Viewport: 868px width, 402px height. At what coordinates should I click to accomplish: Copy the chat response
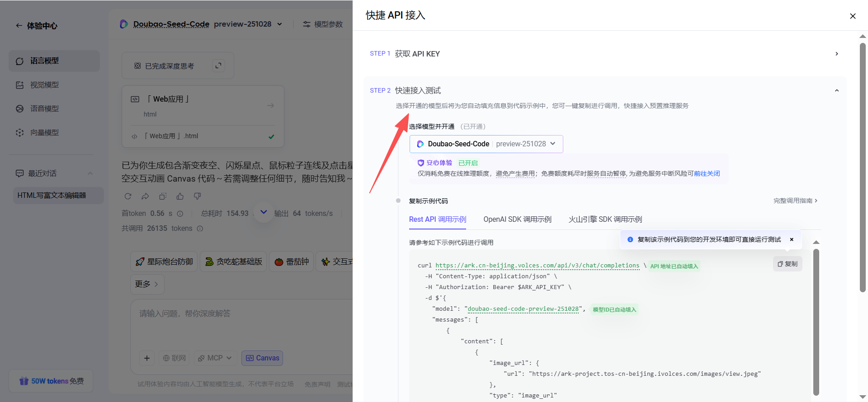[x=163, y=196]
